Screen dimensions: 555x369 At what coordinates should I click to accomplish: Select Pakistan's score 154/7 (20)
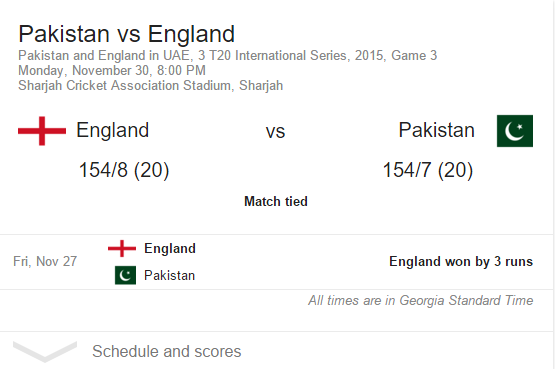click(x=428, y=170)
